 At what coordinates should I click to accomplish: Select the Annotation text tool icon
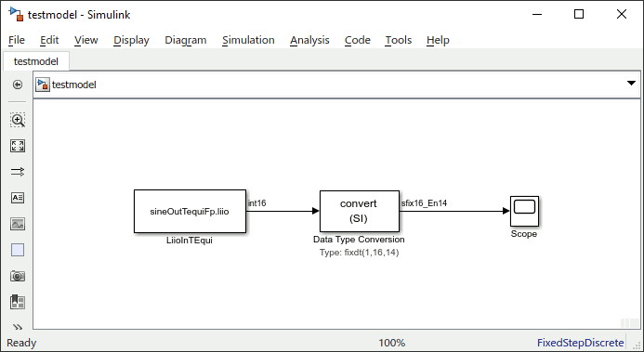tap(18, 198)
